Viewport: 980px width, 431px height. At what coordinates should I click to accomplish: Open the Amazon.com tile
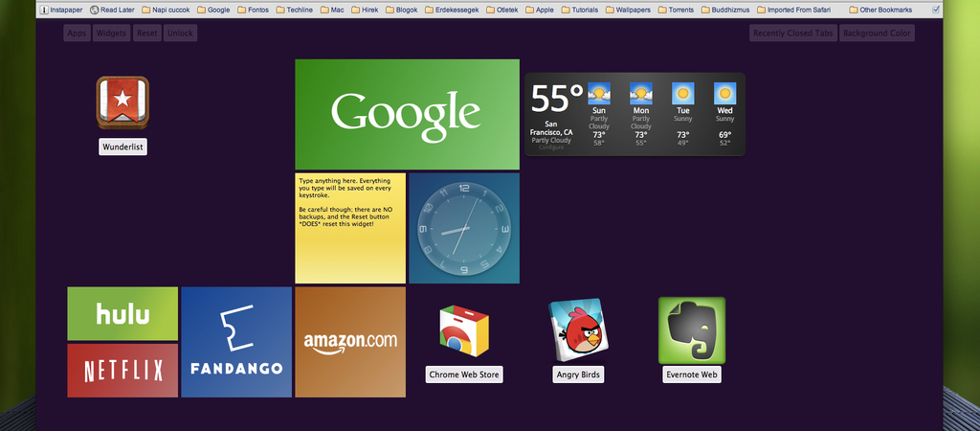(x=350, y=342)
